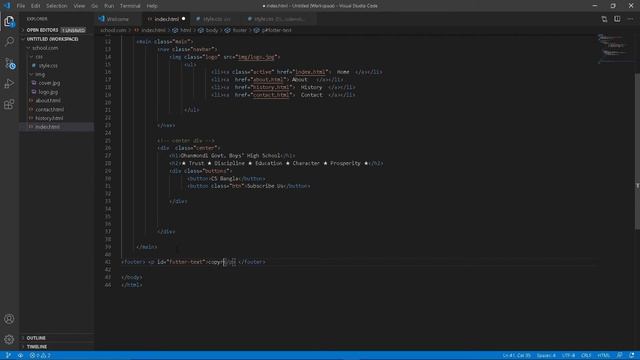
Task: Click the 1 UNSAVED badge
Action: [73, 30]
